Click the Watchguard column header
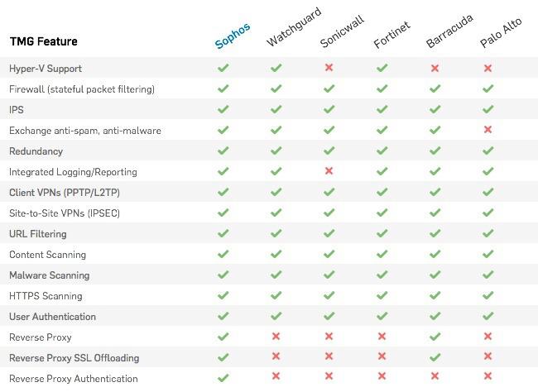The image size is (538, 392). 294,26
